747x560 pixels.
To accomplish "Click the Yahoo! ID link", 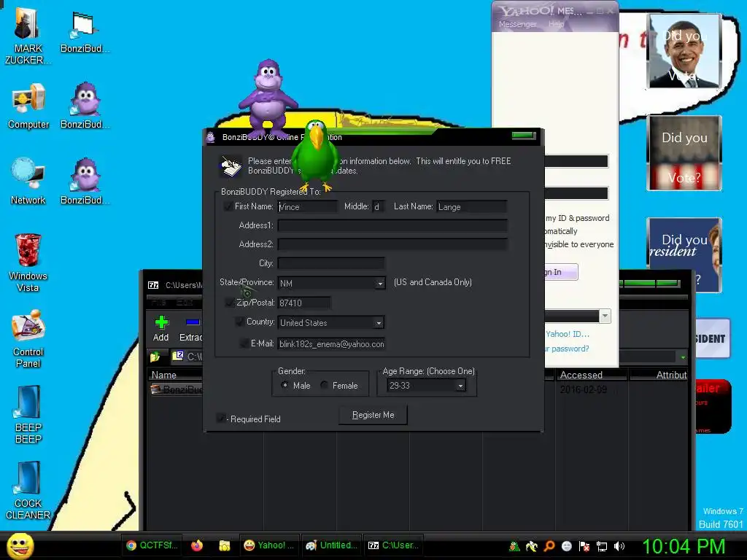I will (x=567, y=334).
